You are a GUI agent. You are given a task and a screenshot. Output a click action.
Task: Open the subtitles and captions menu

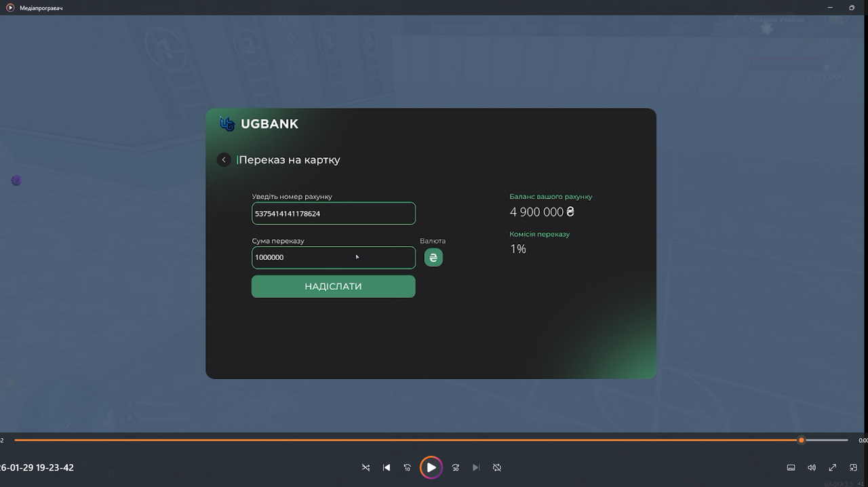[x=791, y=467]
